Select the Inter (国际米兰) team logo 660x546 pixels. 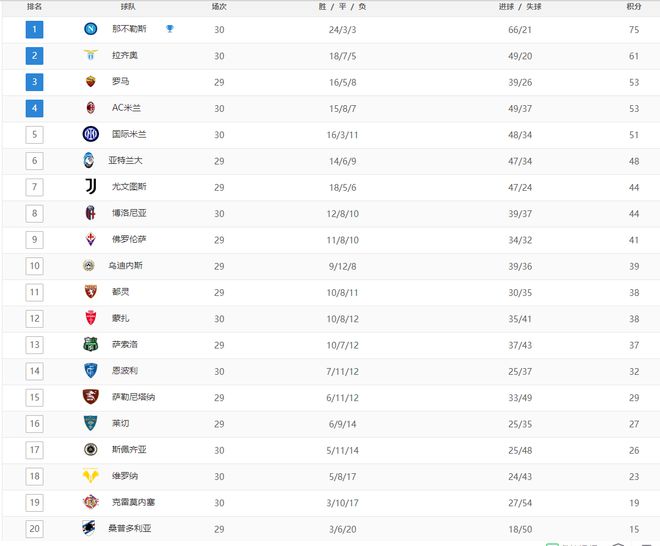(x=90, y=134)
